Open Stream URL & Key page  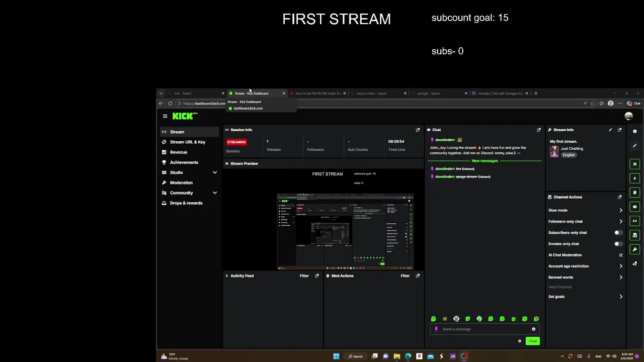[189, 142]
